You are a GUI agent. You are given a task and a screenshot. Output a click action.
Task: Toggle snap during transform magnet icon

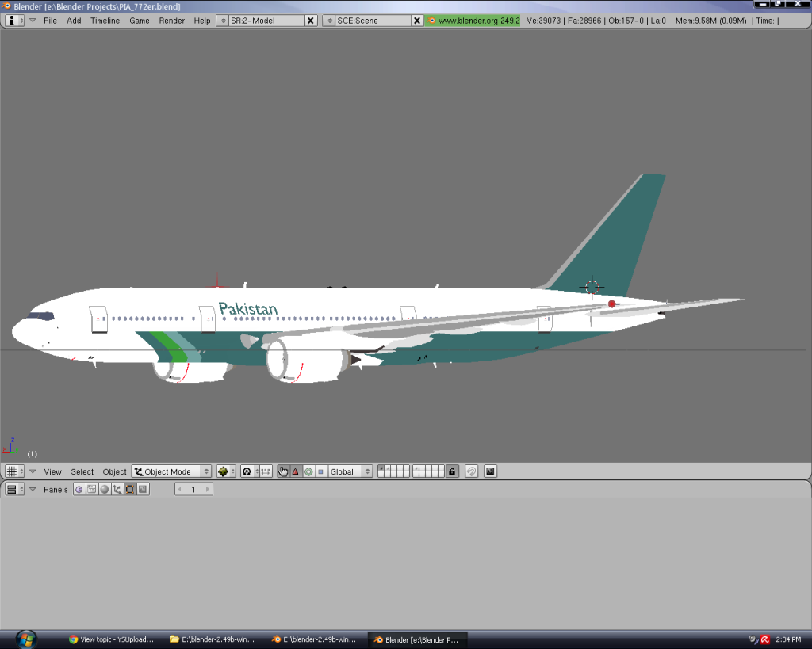[x=471, y=471]
